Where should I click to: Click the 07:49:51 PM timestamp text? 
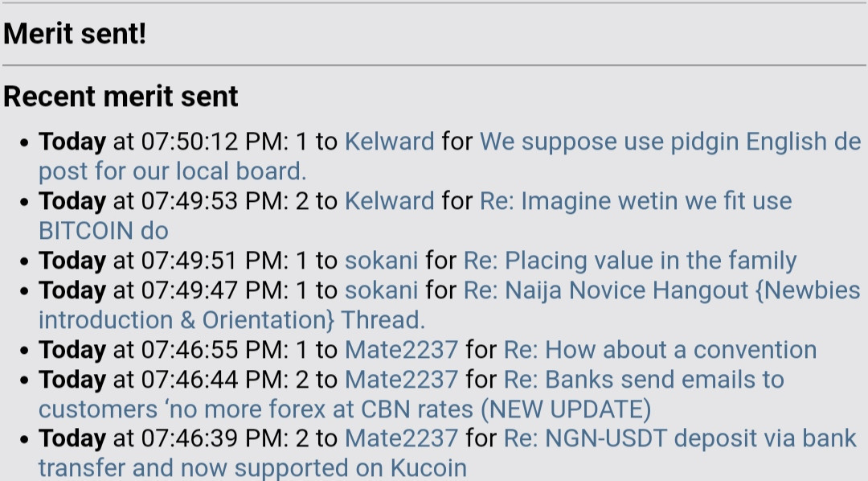click(x=211, y=261)
